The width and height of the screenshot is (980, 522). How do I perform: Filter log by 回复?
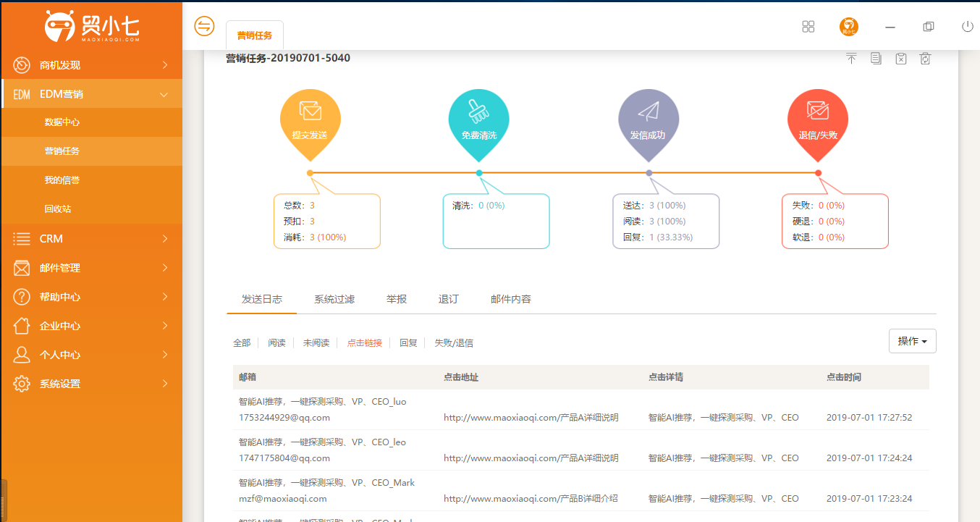[x=408, y=343]
